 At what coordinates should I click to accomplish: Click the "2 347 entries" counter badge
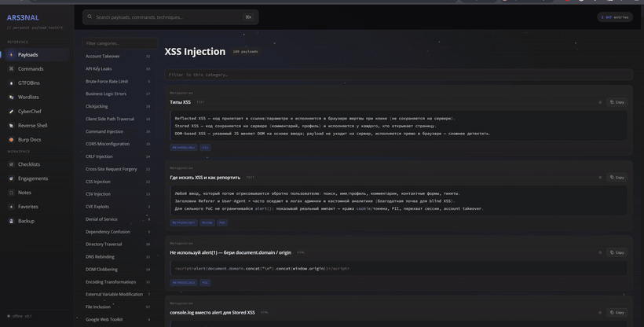pyautogui.click(x=615, y=17)
